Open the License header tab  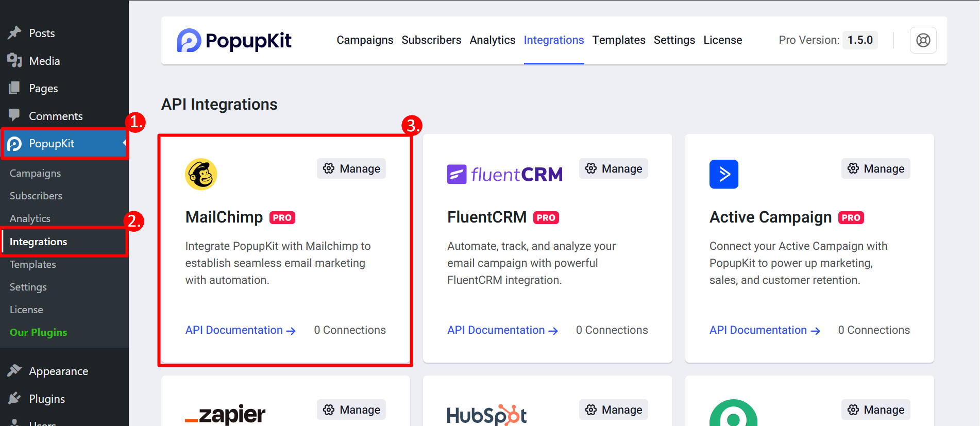click(x=722, y=40)
